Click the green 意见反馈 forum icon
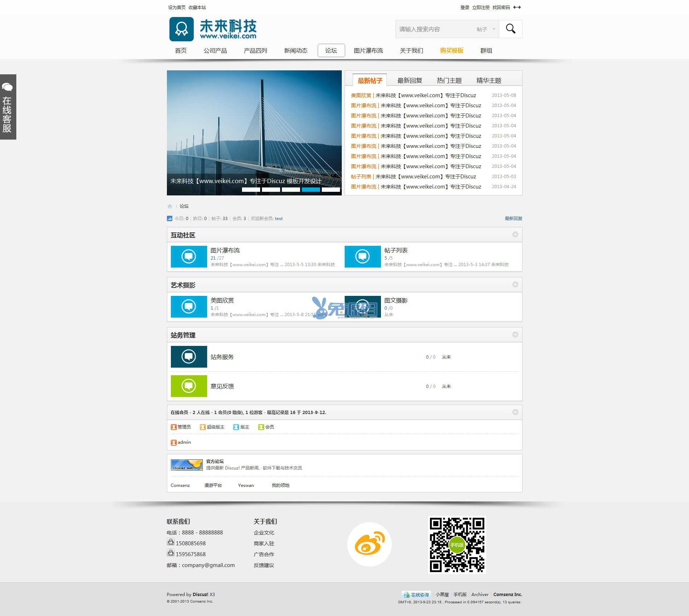 tap(189, 386)
